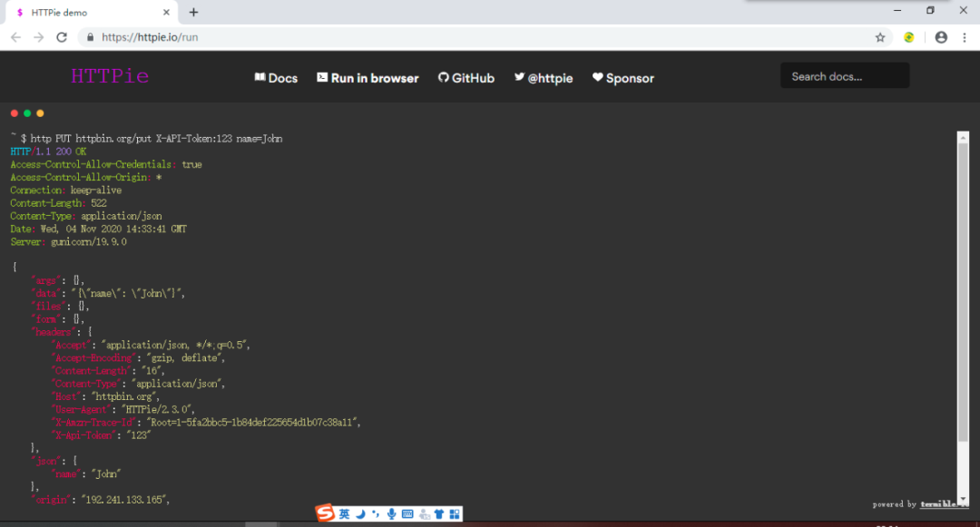Toggle Sogou punctuation mode

coord(375,514)
